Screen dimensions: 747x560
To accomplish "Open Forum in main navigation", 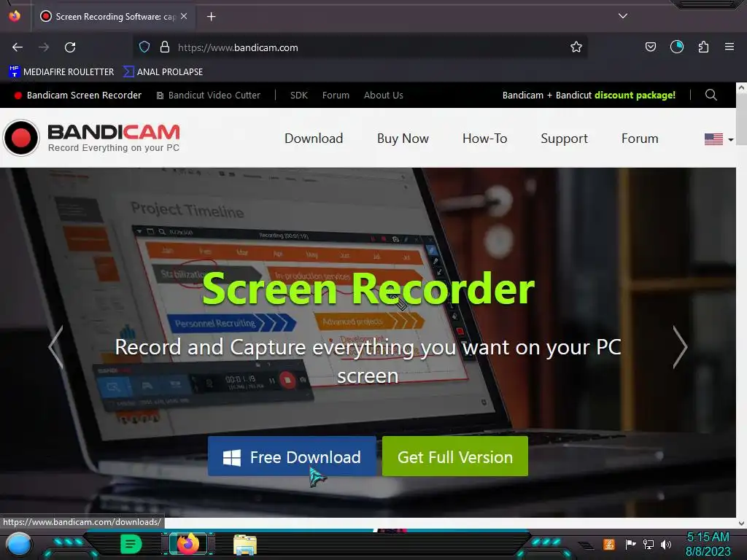I will pos(639,139).
